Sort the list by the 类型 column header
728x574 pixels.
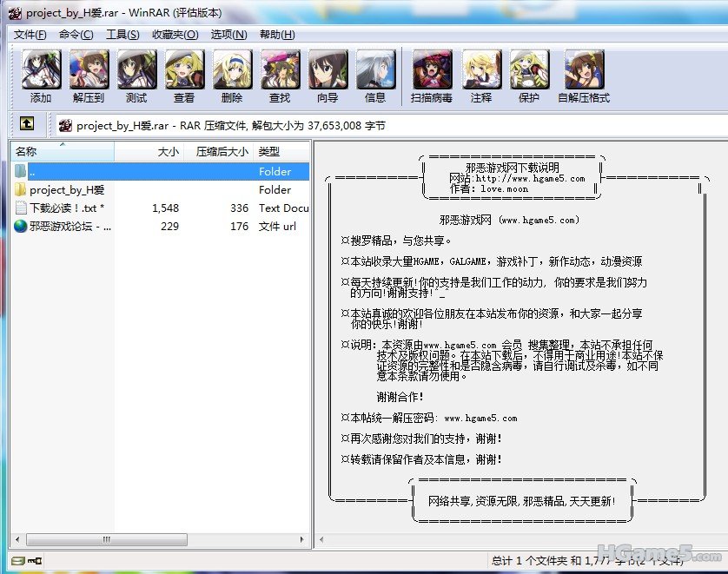[x=281, y=152]
